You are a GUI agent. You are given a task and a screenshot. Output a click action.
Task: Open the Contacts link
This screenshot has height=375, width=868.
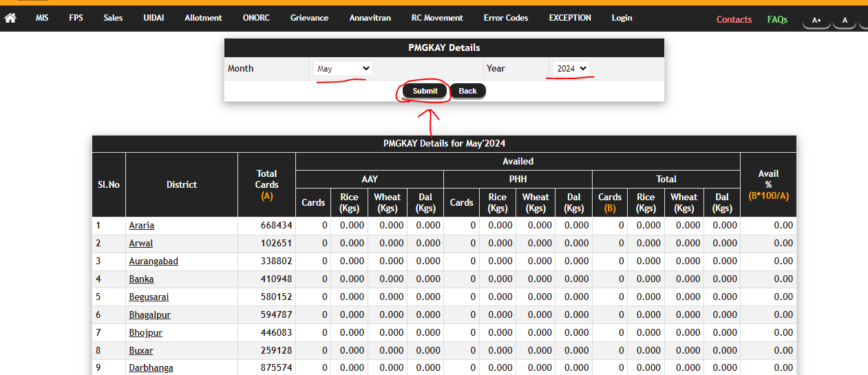click(x=734, y=19)
